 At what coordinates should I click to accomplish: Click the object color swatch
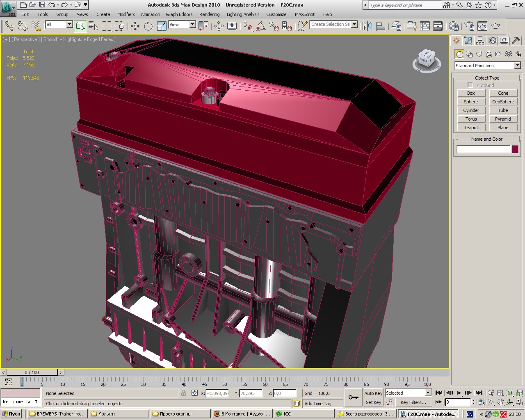coord(515,149)
